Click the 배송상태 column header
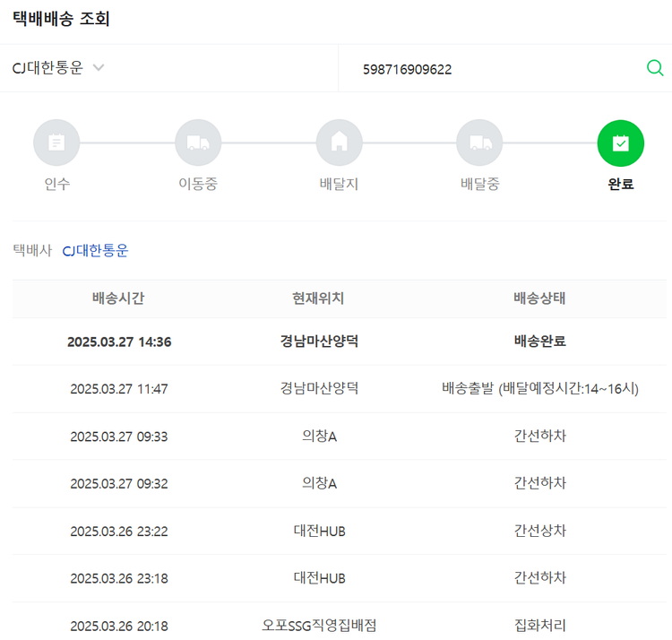The height and width of the screenshot is (640, 672). pos(539,298)
